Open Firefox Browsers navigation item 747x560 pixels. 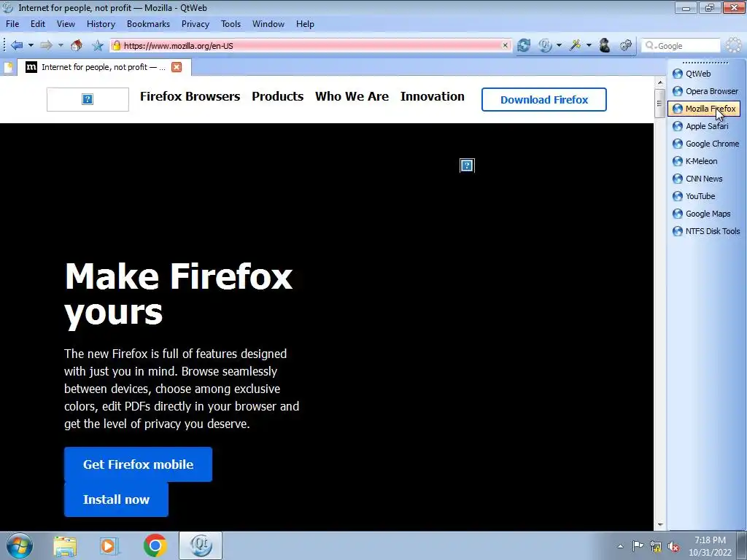[190, 96]
